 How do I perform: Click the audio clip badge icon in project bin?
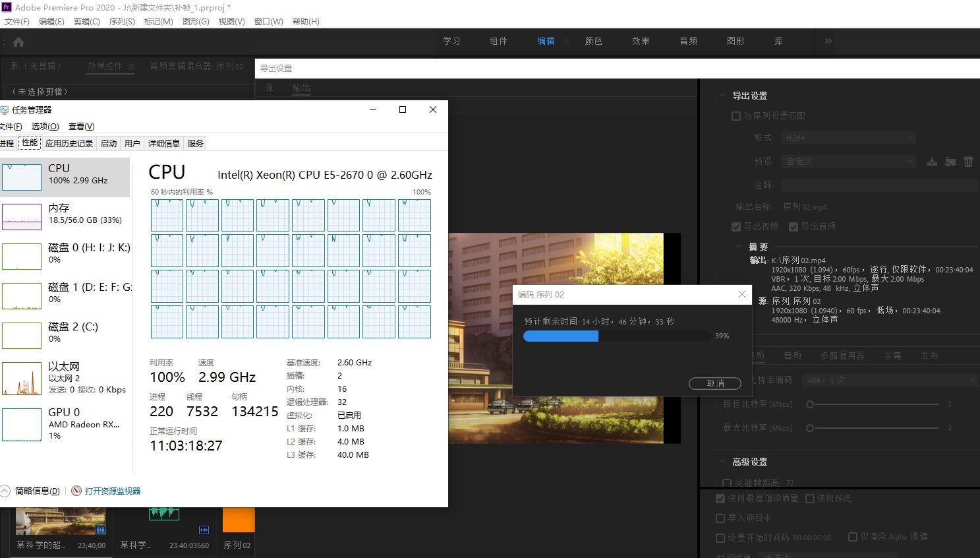pos(204,530)
